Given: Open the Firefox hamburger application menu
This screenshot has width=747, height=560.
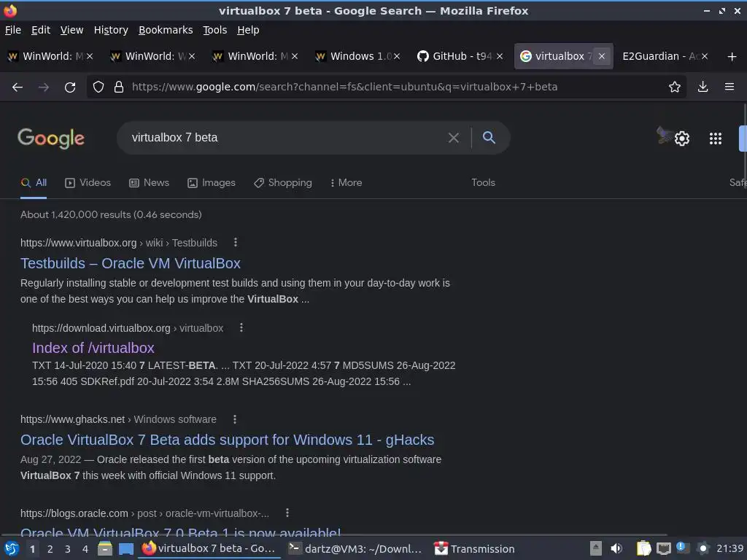Looking at the screenshot, I should click(x=729, y=87).
